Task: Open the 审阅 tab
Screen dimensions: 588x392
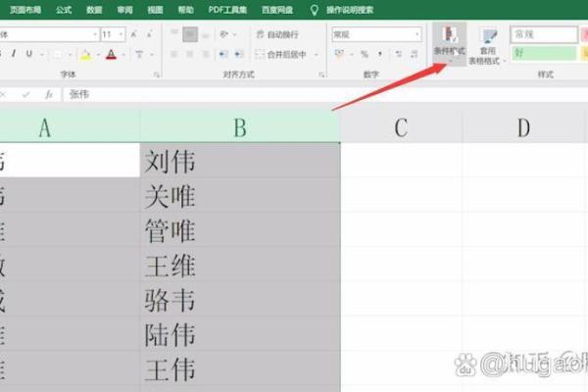Action: pyautogui.click(x=124, y=10)
